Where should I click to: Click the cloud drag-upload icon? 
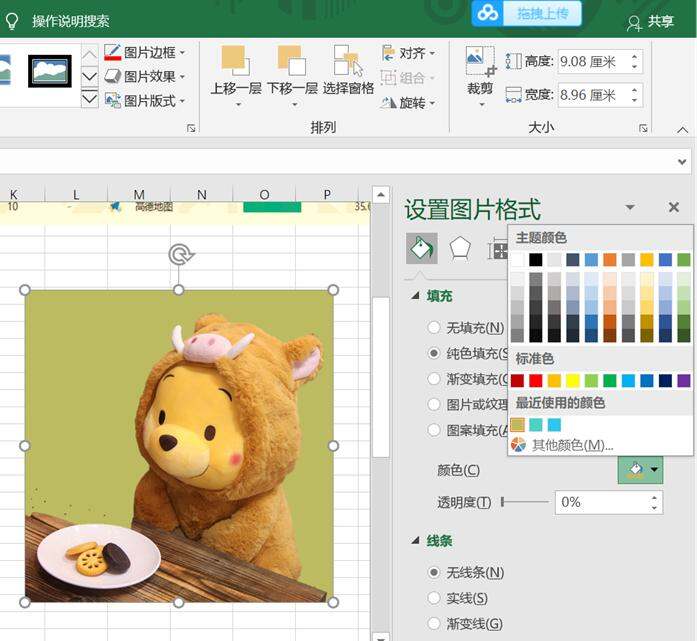(487, 13)
